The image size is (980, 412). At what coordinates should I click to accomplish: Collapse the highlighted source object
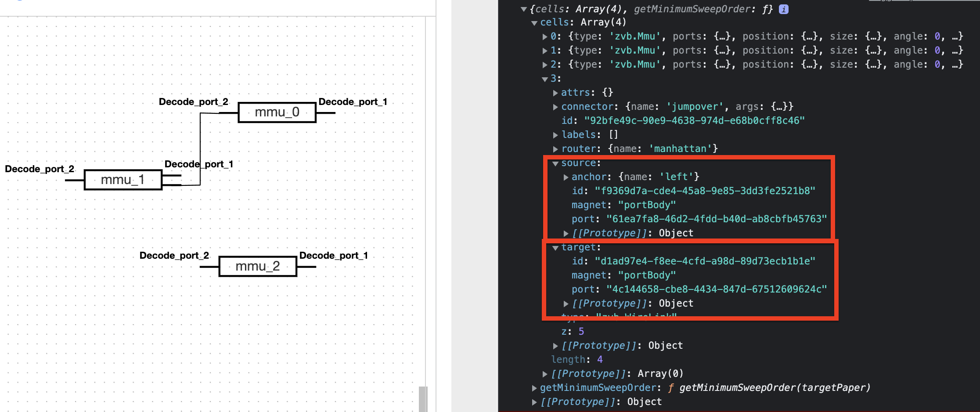[x=555, y=163]
